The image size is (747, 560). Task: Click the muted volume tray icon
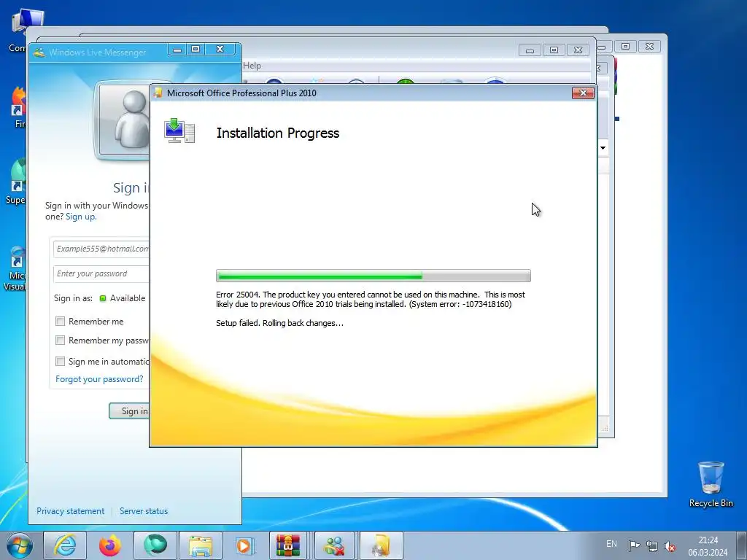click(x=670, y=545)
